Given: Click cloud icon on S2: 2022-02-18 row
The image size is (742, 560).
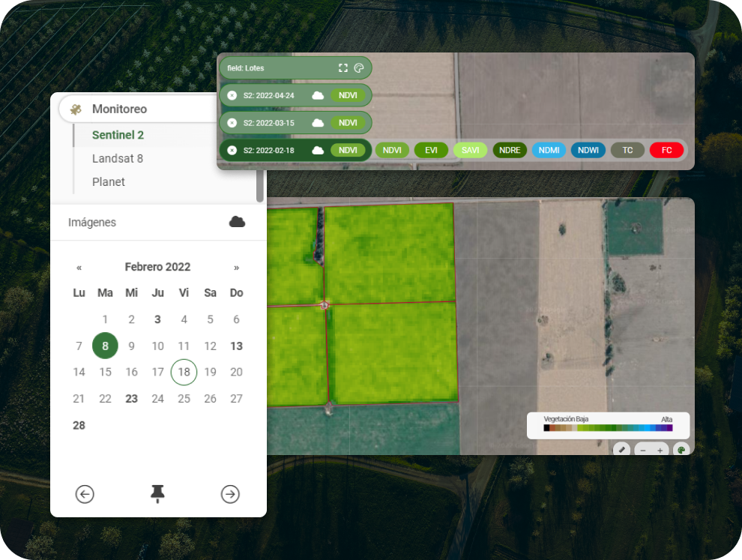Looking at the screenshot, I should [318, 151].
